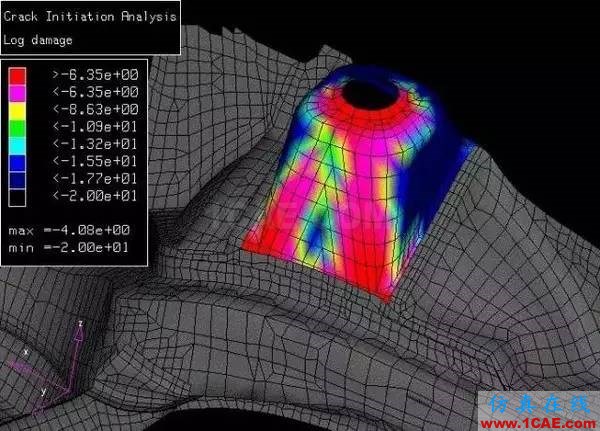Open the www.1CAE.com watermark link
Image resolution: width=600 pixels, height=431 pixels.
coord(547,418)
